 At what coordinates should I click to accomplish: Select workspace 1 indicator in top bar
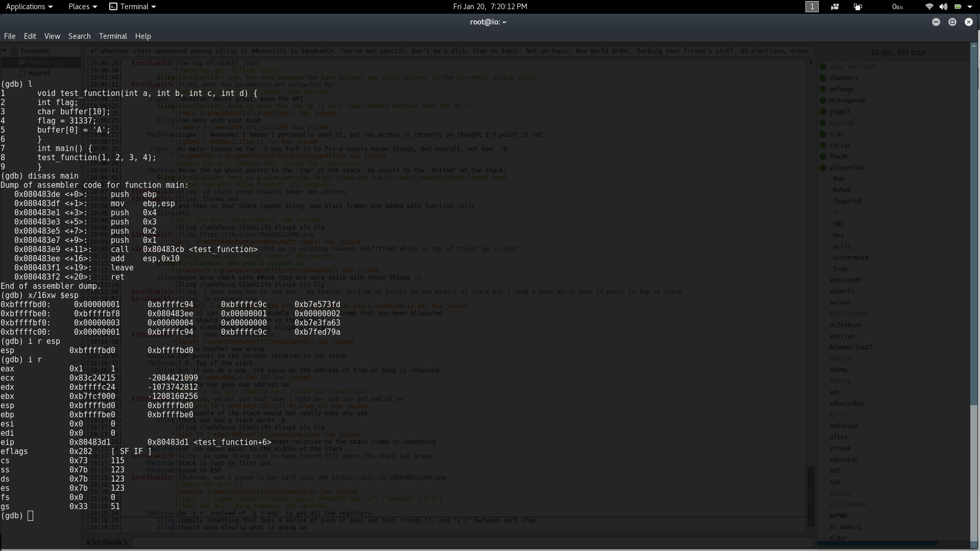tap(812, 7)
